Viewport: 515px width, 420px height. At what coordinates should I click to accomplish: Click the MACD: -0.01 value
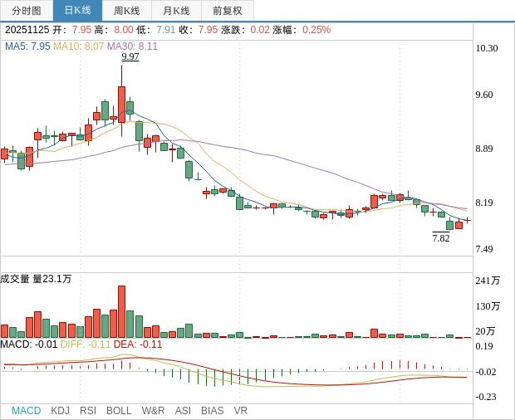point(29,344)
